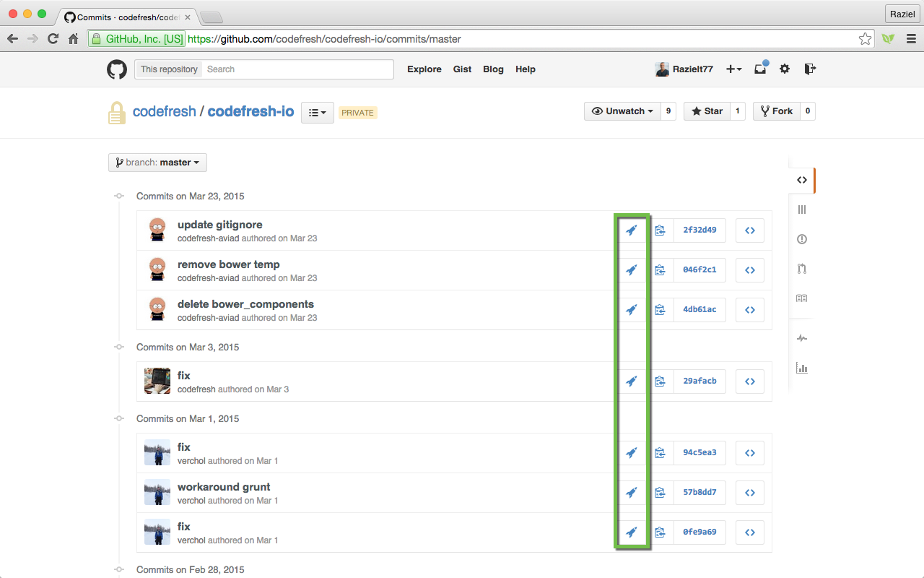The image size is (924, 578).
Task: Launch rocket icon for delete bower_components commit
Action: tap(632, 310)
